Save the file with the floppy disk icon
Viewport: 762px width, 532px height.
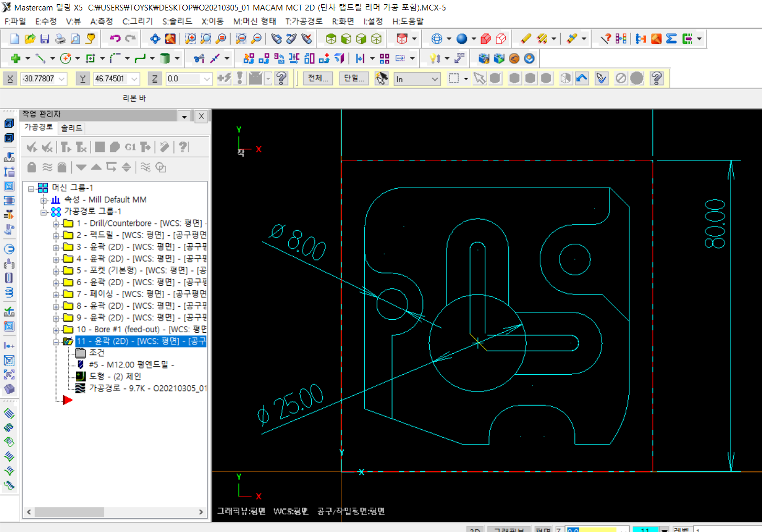coord(45,39)
